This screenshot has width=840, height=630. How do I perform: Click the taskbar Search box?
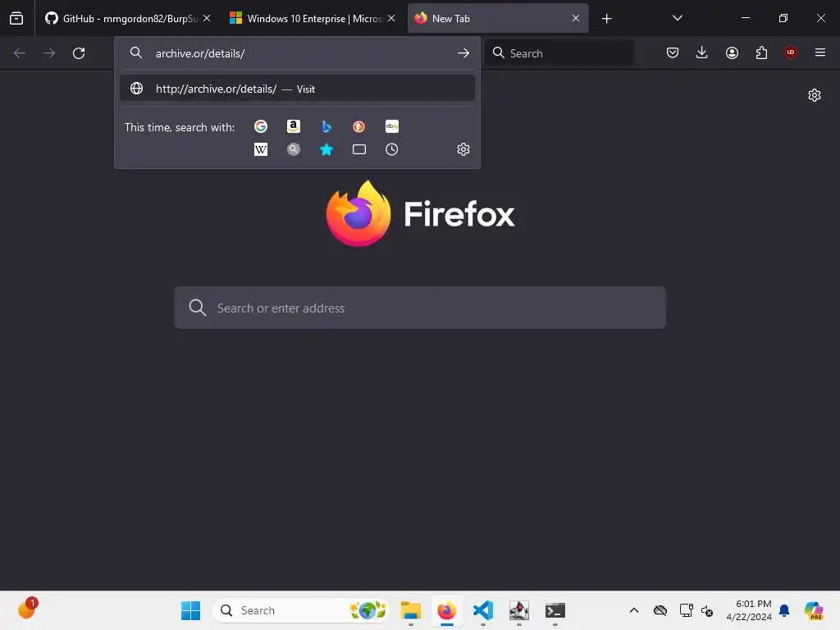tap(300, 610)
